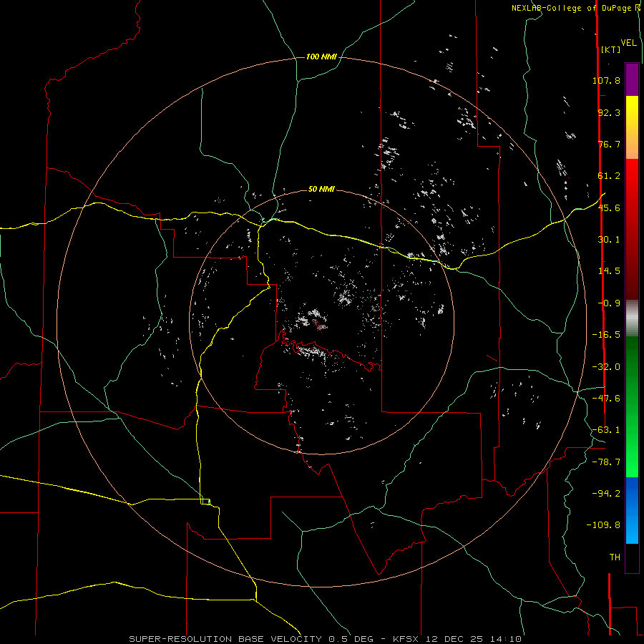644x644 pixels.
Task: Select the 30.1 legend value
Action: (609, 240)
